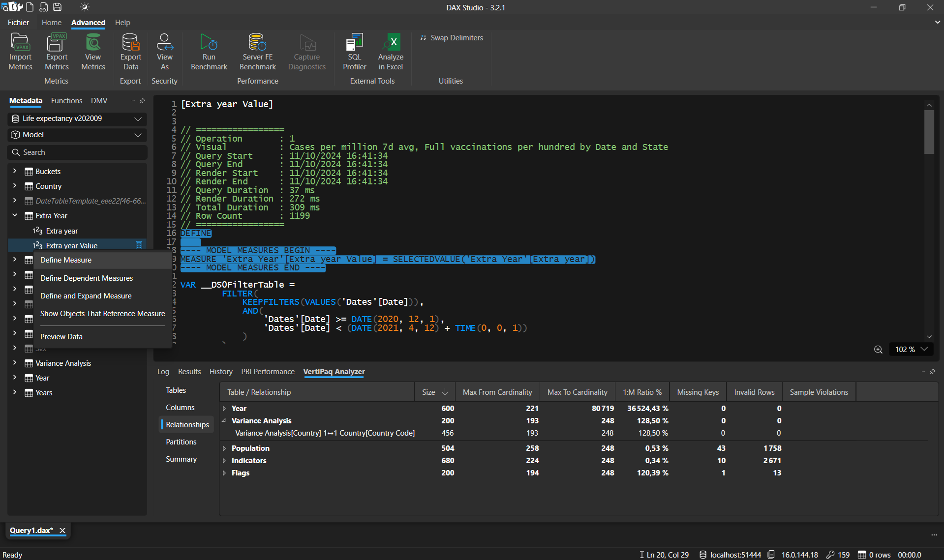Screen dimensions: 944x560
Task: Open the 102 % zoom level dropdown
Action: tap(911, 349)
